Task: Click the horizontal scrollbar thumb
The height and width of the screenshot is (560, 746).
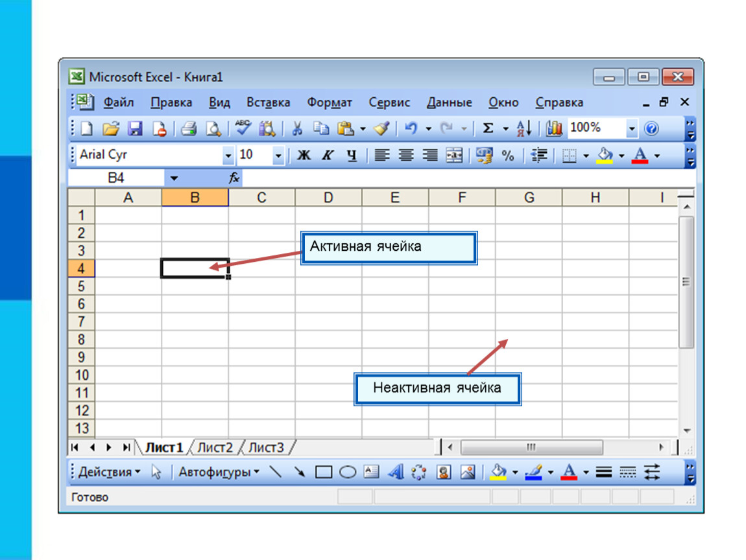Action: (x=531, y=447)
